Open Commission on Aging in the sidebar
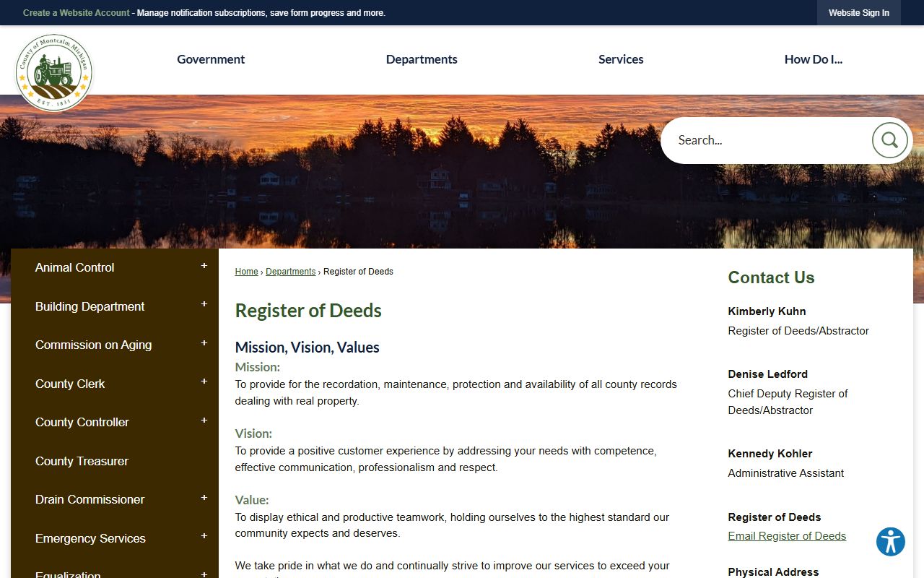 coord(94,345)
